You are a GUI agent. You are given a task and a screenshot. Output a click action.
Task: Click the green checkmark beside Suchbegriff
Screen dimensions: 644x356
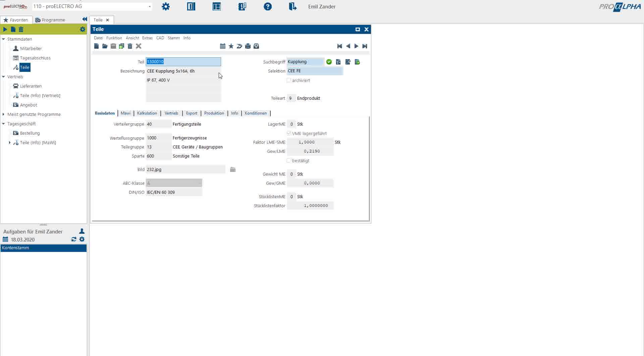[329, 62]
